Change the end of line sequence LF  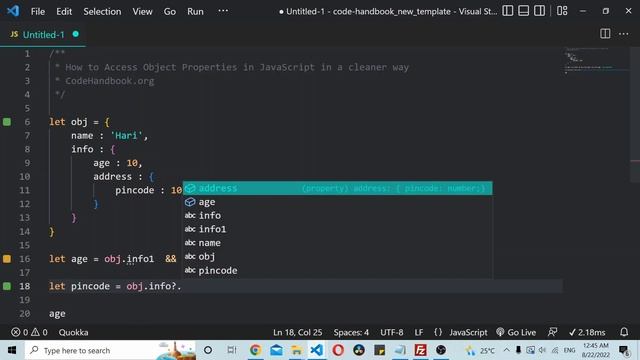tap(419, 332)
